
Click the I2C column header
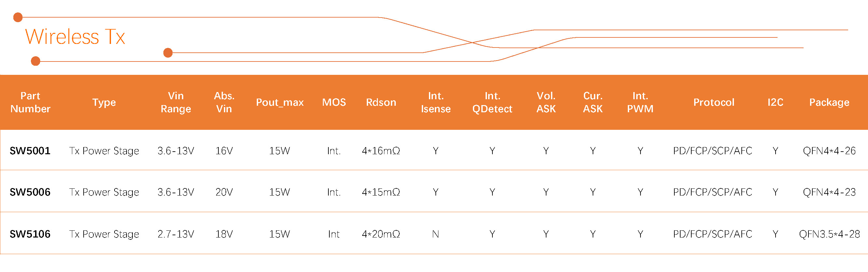click(x=775, y=102)
